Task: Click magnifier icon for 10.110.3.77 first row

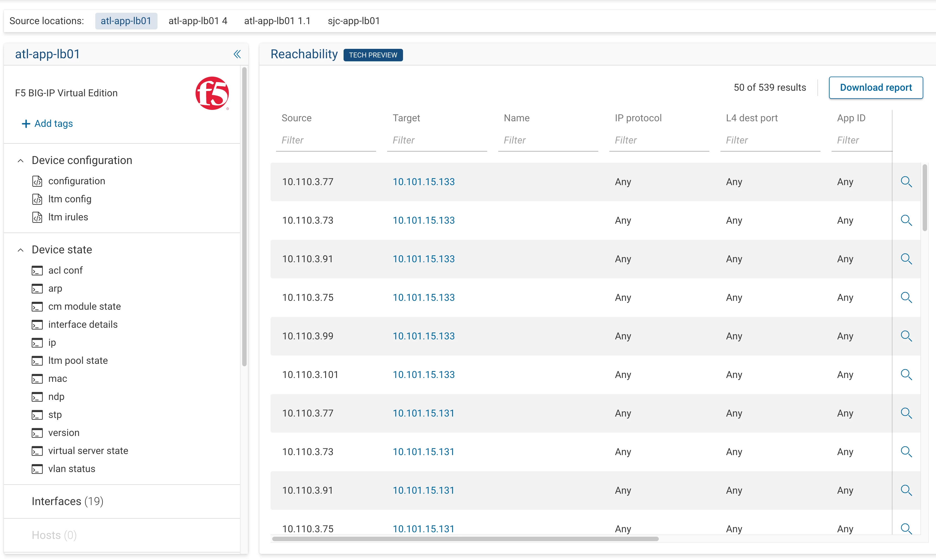Action: pos(906,182)
